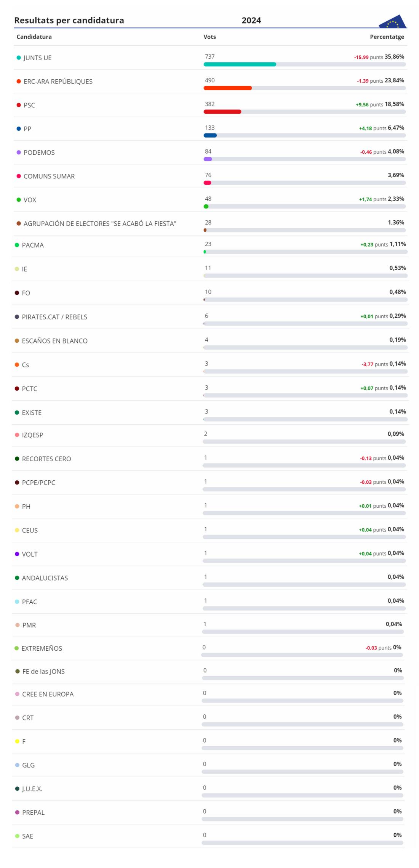The width and height of the screenshot is (419, 868).
Task: Click the 35,86% percentage for JUNTS UE
Action: (394, 57)
